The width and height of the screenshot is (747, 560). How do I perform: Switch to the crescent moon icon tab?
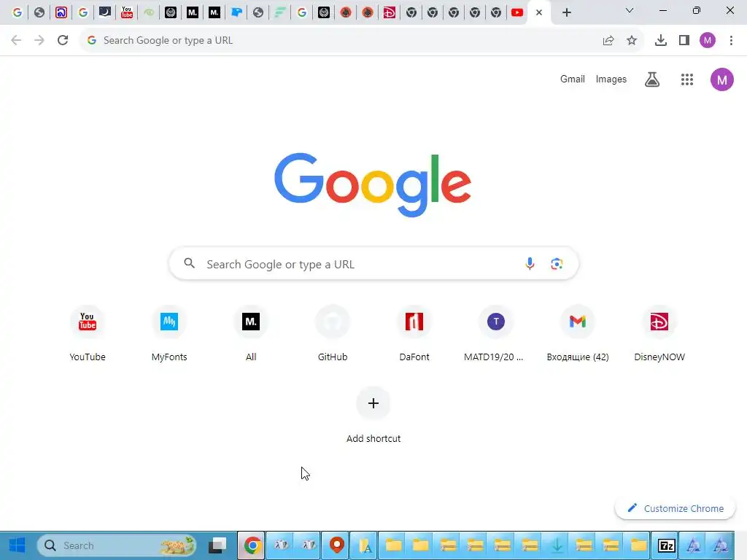coord(105,12)
